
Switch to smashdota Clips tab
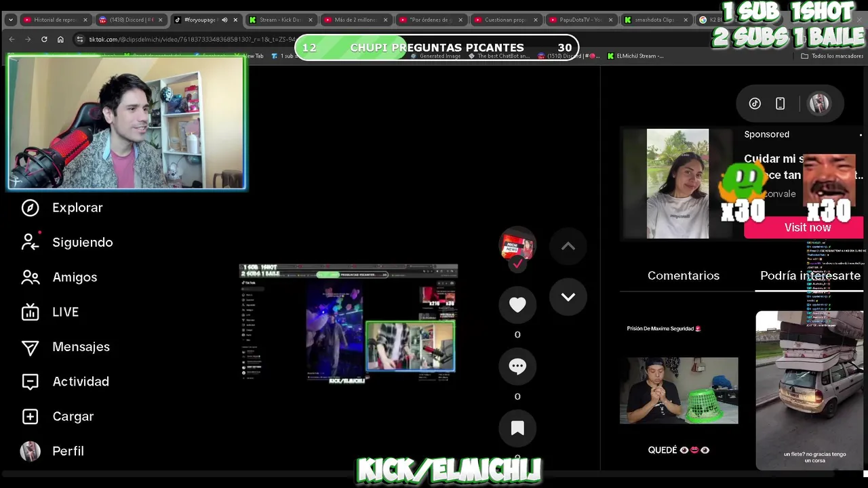click(x=655, y=20)
